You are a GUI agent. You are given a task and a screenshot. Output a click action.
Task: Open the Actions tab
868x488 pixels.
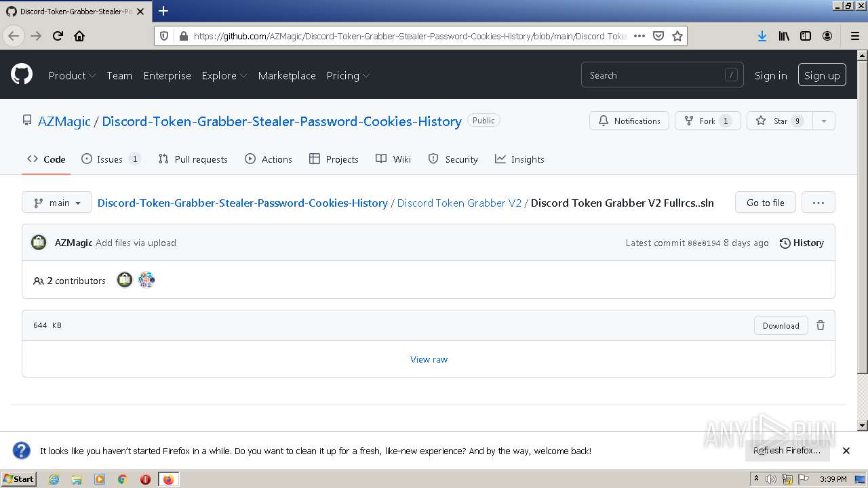coord(269,159)
